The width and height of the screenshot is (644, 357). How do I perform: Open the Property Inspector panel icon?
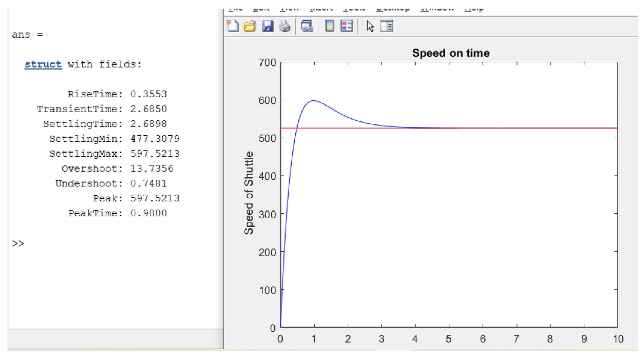pos(386,26)
